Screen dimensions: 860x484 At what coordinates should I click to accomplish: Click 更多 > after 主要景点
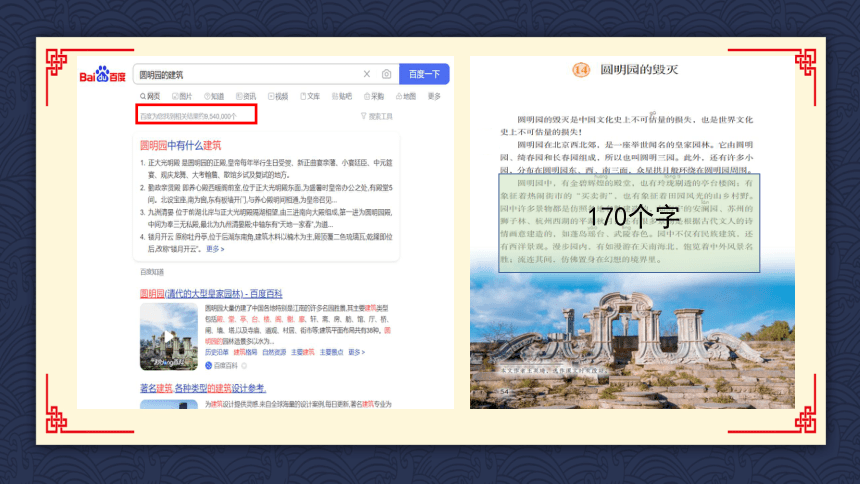point(357,352)
